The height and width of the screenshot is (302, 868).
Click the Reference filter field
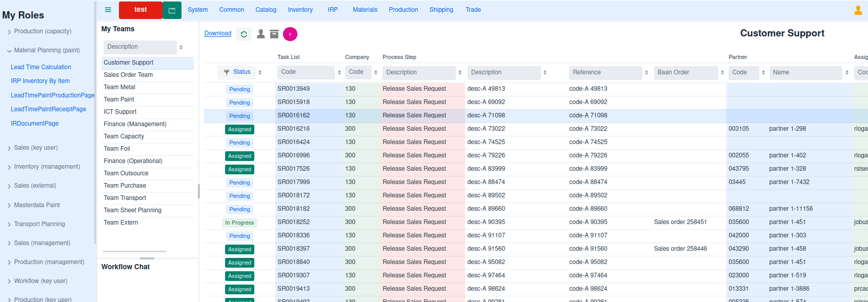point(605,72)
